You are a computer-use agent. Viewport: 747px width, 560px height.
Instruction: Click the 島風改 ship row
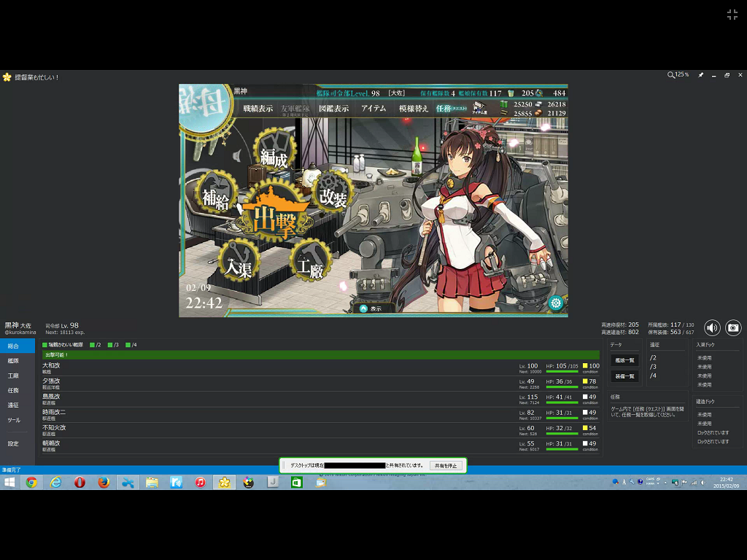(x=321, y=399)
